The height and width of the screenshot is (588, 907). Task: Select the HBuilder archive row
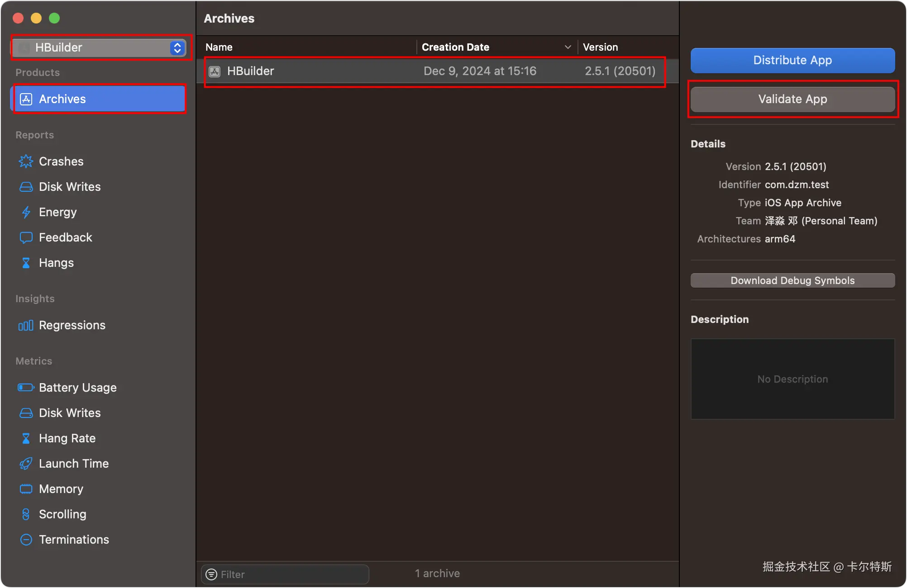point(434,71)
